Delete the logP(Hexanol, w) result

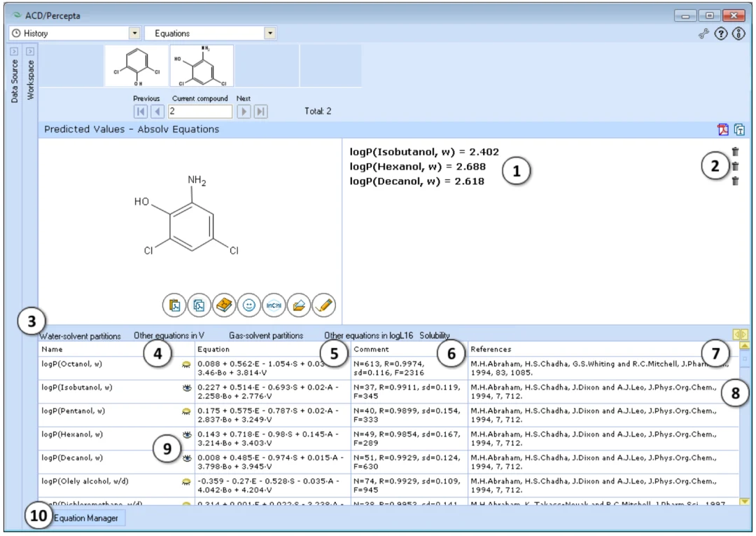click(x=735, y=167)
